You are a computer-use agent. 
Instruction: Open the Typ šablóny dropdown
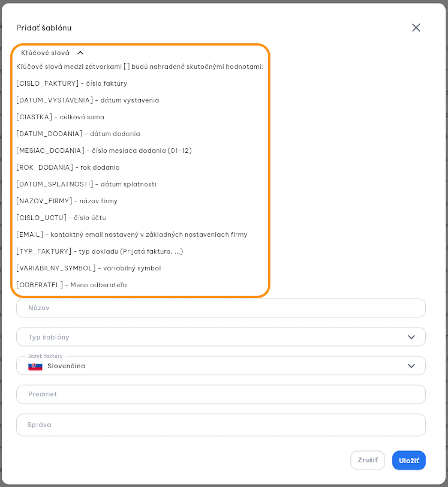221,337
